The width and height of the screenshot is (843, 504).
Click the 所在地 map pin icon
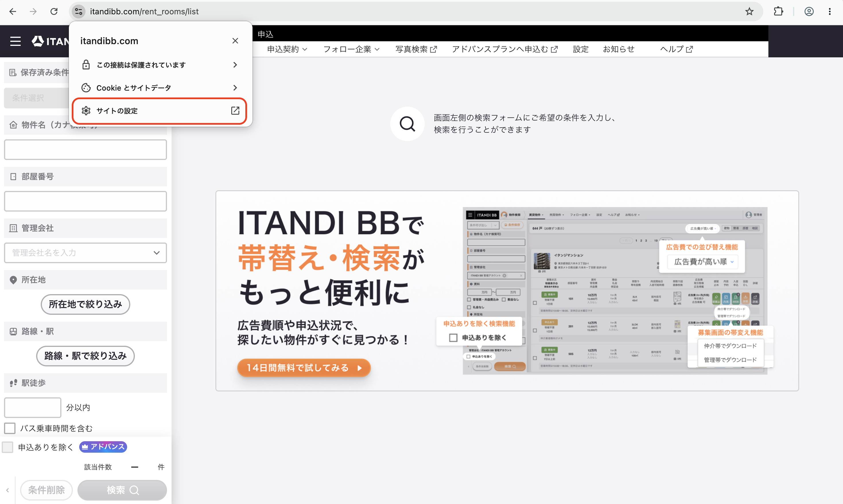(x=13, y=280)
